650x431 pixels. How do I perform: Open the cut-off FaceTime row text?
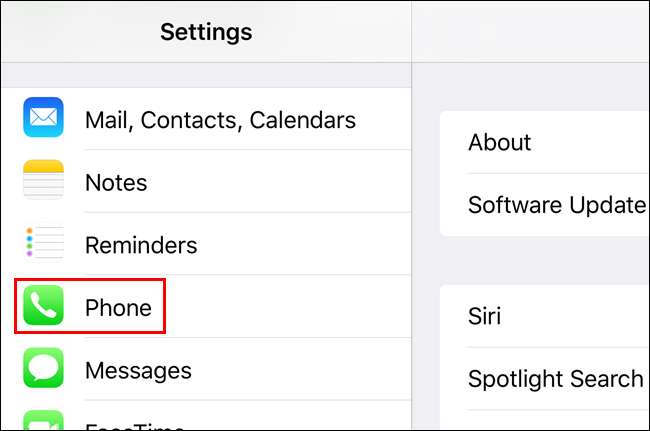pyautogui.click(x=135, y=426)
